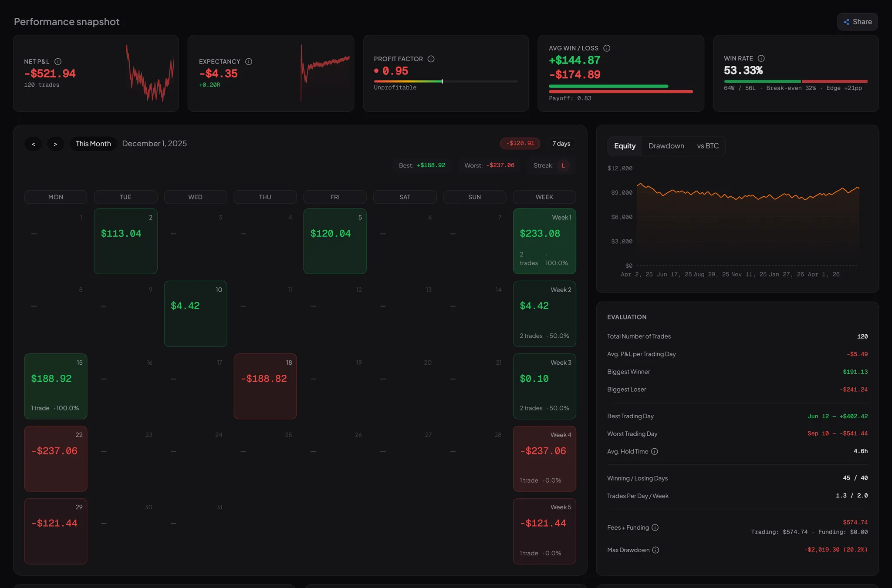Open Week 4 summary card

pos(544,459)
